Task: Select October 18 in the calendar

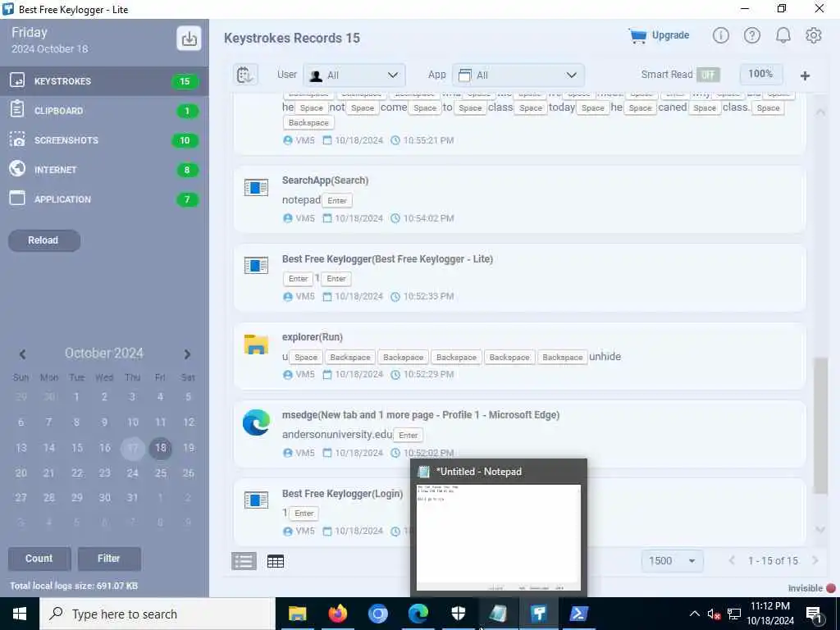Action: point(161,448)
